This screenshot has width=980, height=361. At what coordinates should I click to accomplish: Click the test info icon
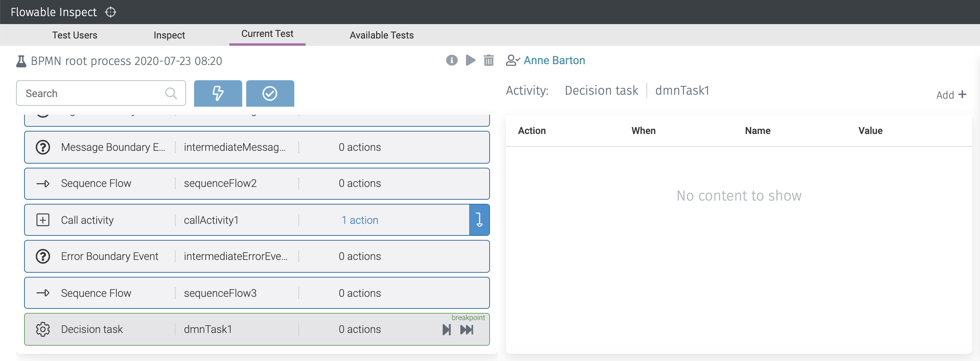pos(451,61)
